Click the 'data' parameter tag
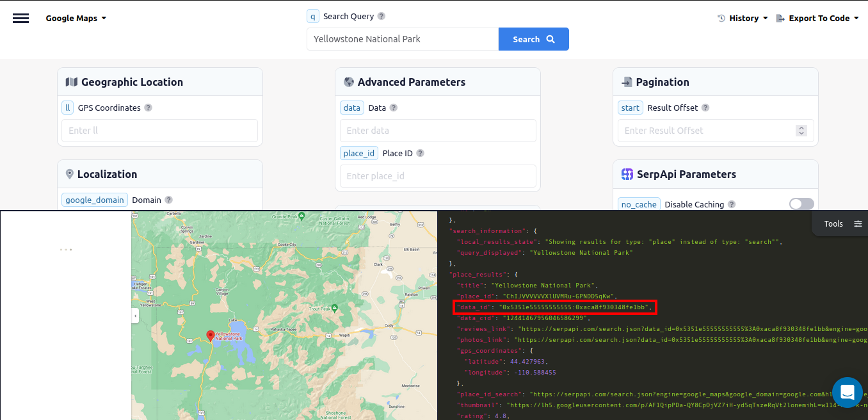868x420 pixels. (x=352, y=108)
